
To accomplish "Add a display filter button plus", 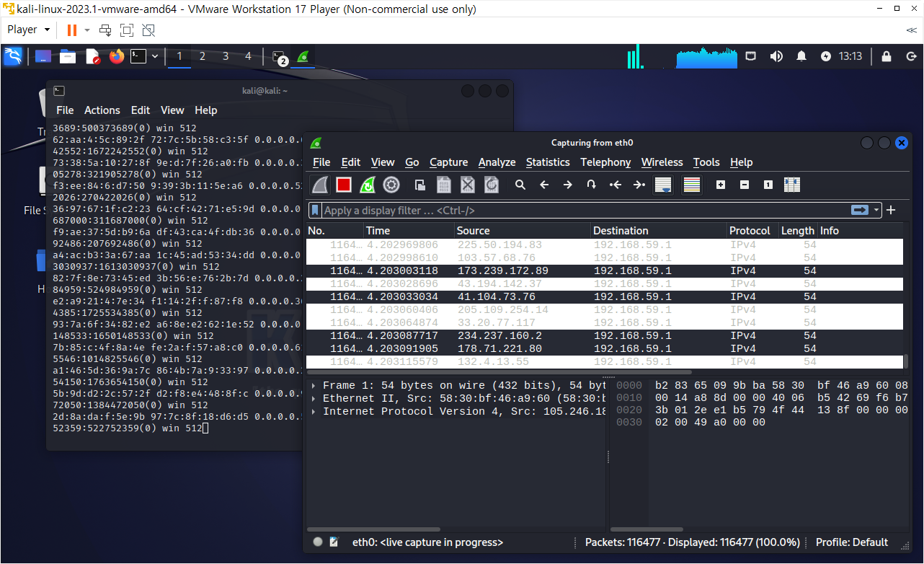I will pyautogui.click(x=891, y=210).
